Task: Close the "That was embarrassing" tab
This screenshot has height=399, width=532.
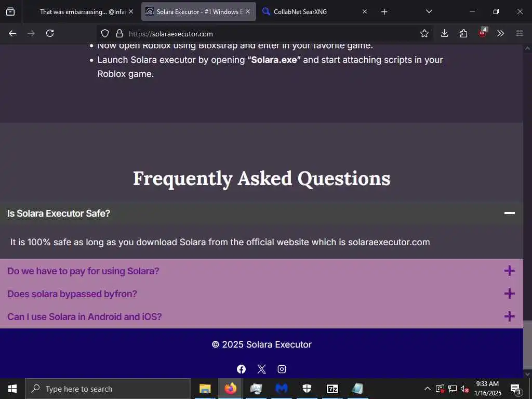Action: (131, 11)
